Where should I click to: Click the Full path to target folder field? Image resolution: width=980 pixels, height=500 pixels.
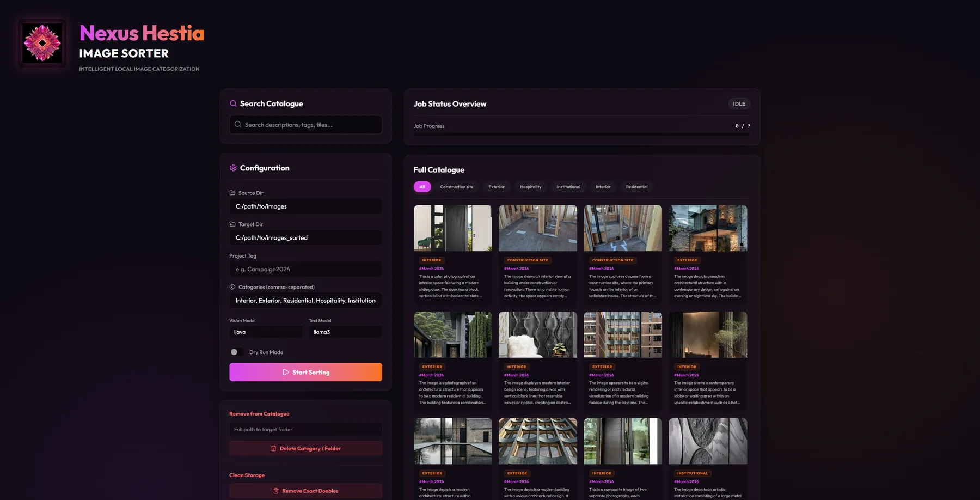tap(305, 429)
